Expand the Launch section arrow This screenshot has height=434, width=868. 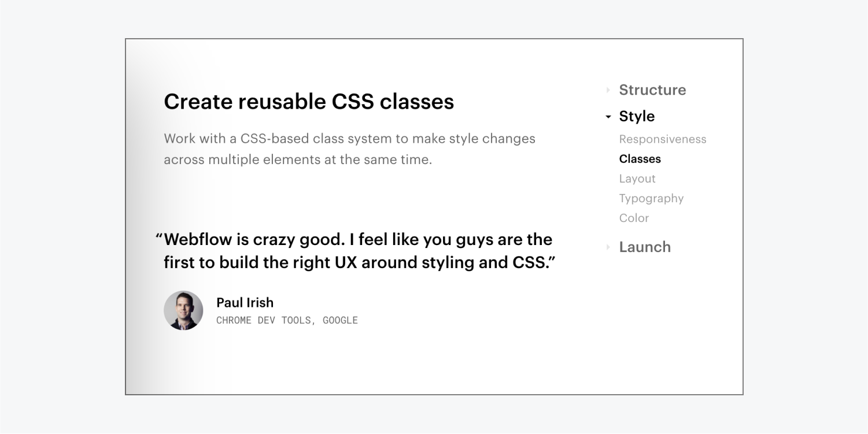point(608,247)
